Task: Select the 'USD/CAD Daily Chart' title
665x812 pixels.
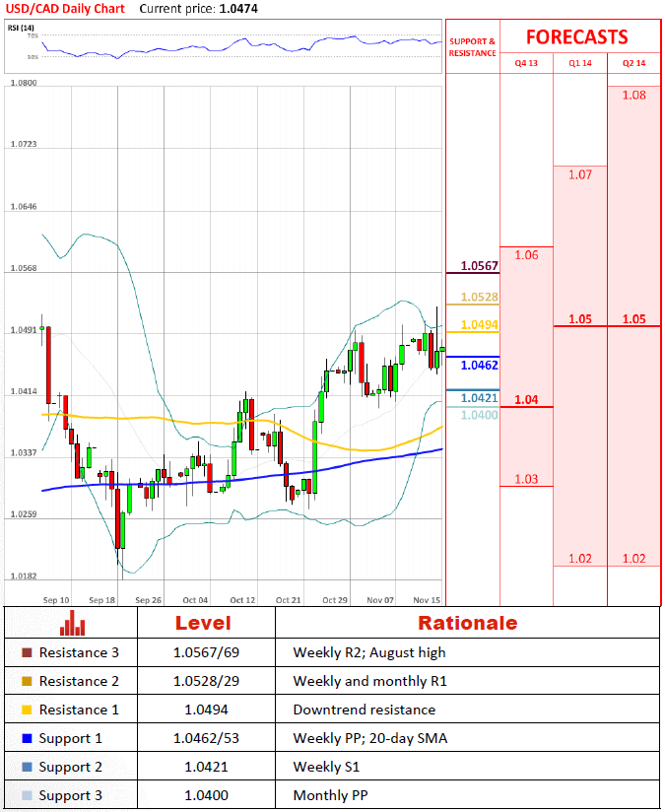Action: click(x=65, y=9)
